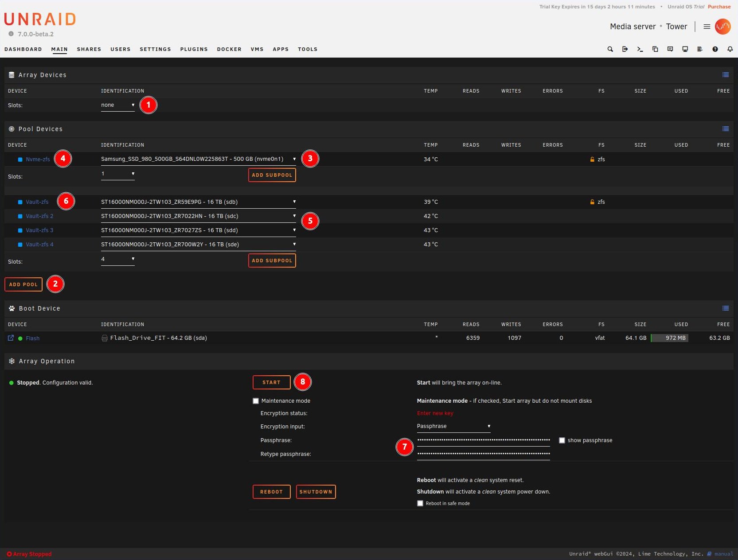
Task: Toggle help with question mark icon
Action: tap(715, 49)
